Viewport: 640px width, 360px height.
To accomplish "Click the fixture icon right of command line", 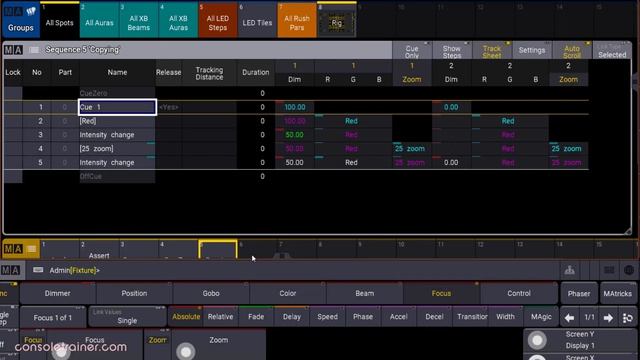I will pyautogui.click(x=569, y=270).
